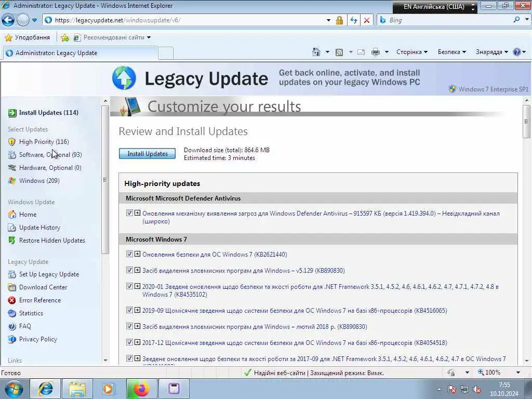Image resolution: width=532 pixels, height=399 pixels.
Task: Open Update History
Action: [39, 228]
